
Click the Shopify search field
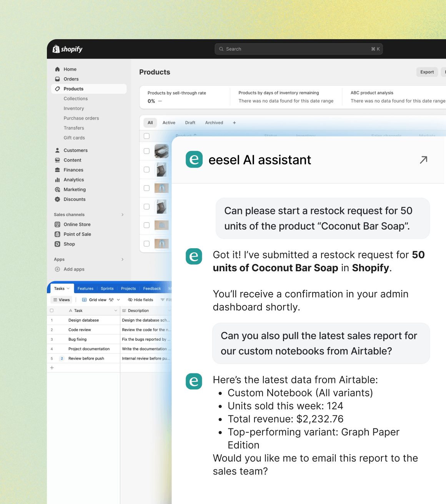tap(298, 49)
